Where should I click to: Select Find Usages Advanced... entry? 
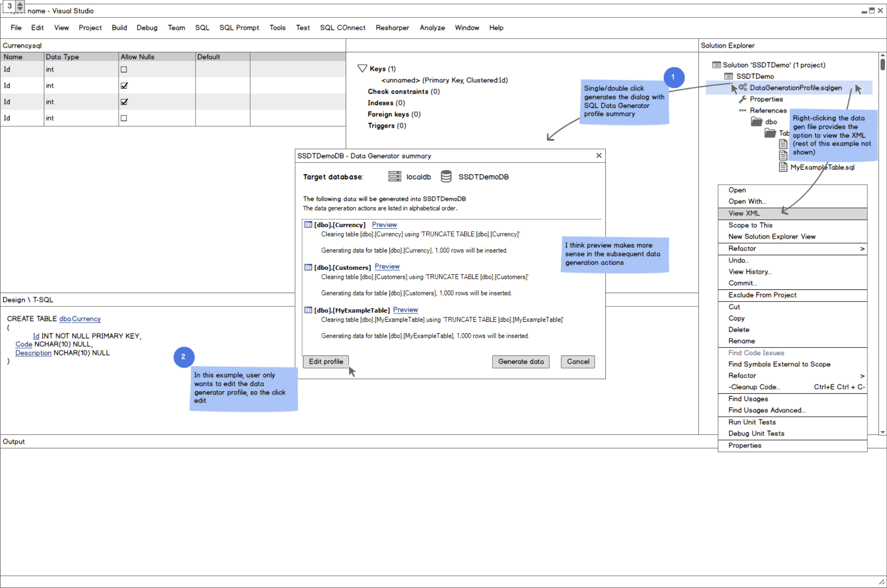[792, 410]
